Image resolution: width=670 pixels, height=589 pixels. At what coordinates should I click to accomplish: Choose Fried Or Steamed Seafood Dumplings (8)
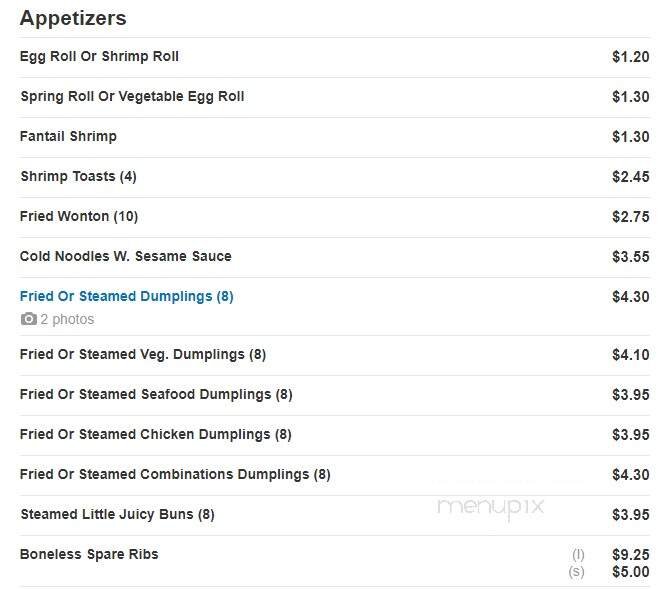click(x=155, y=394)
